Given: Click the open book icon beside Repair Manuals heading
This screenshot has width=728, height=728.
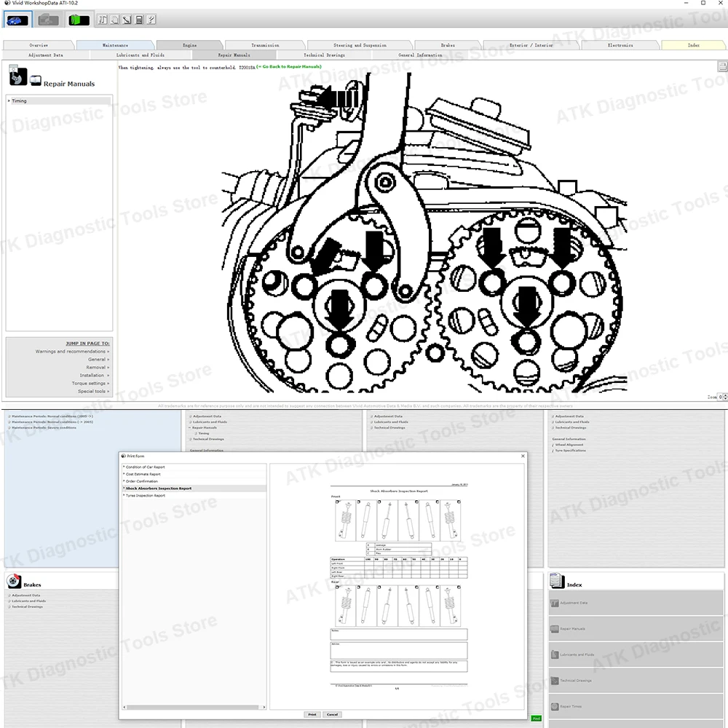Looking at the screenshot, I should tap(36, 81).
